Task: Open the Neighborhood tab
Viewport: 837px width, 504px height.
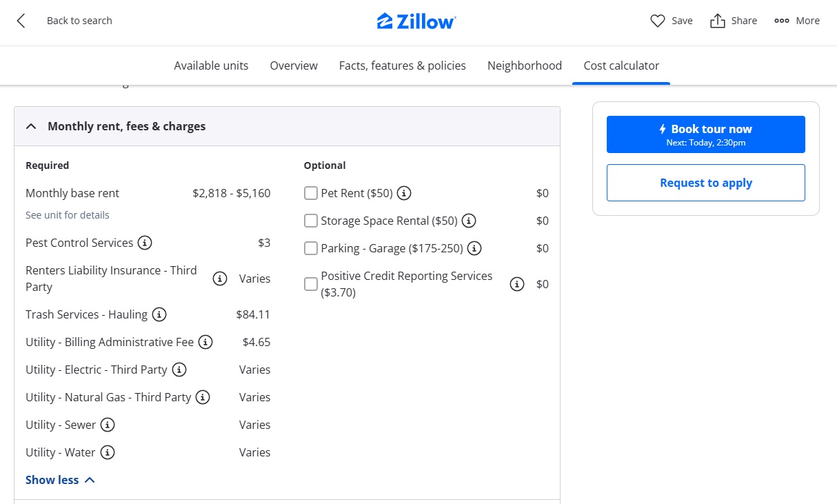Action: coord(525,65)
